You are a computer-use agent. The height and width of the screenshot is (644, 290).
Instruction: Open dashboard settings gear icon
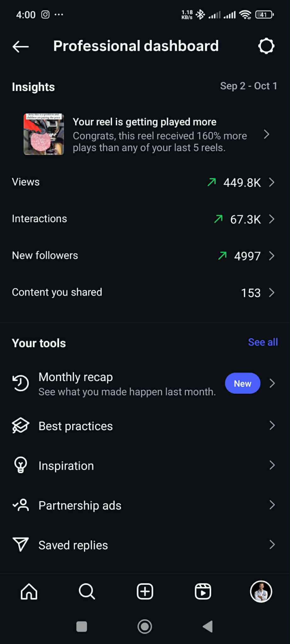pos(266,46)
